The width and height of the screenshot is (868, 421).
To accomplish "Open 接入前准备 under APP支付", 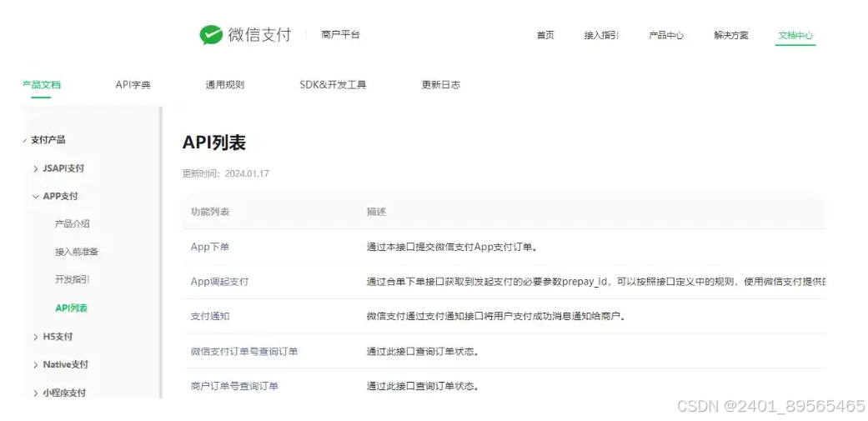I will coord(77,252).
